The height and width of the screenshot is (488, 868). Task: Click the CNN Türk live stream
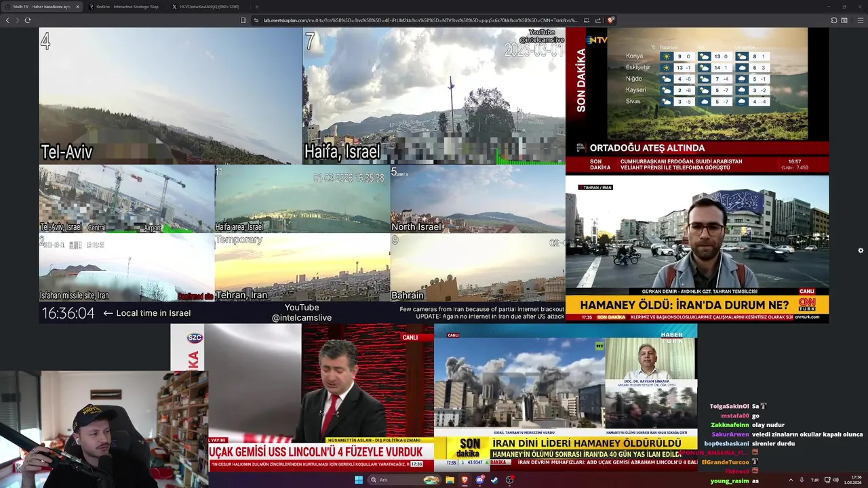[x=697, y=249]
